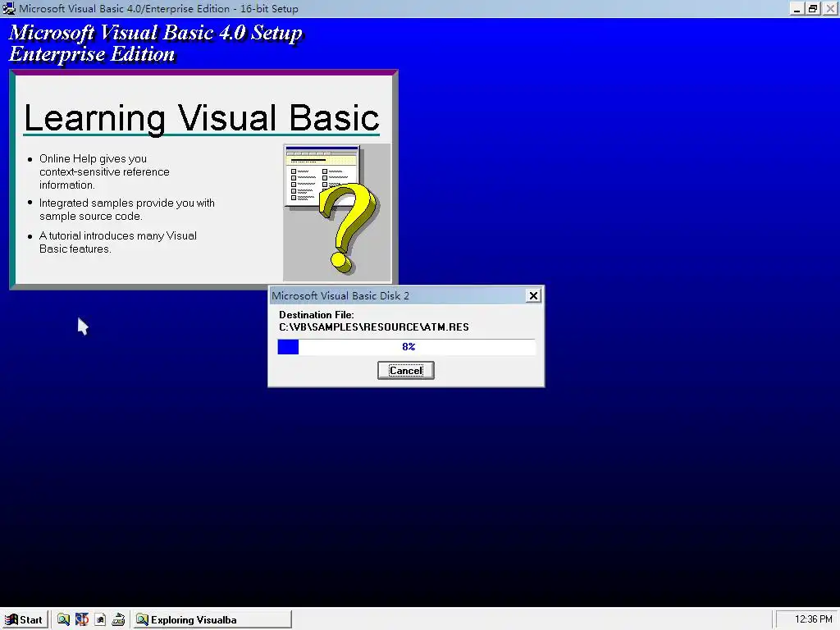Click the fourth quick launch icon
The image size is (840, 630).
(118, 619)
